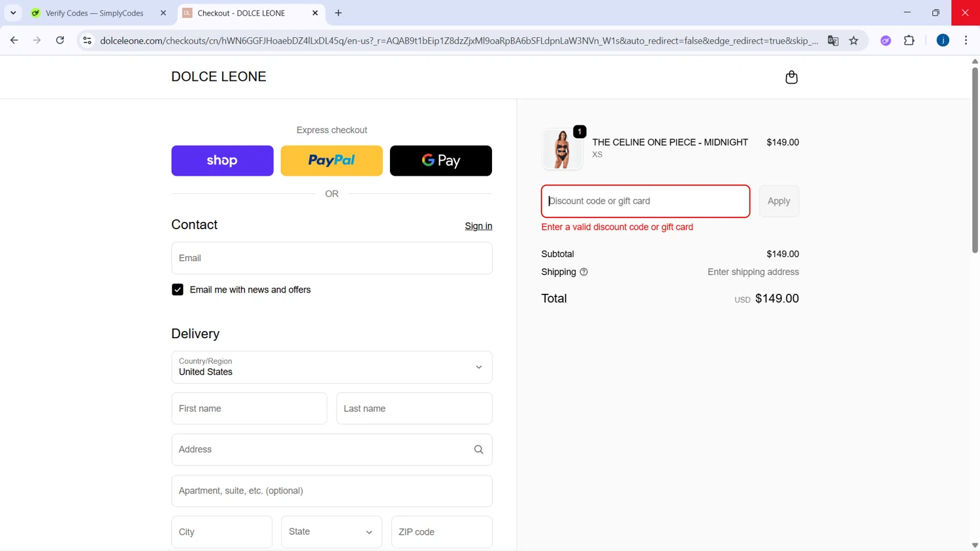Click the purple extension icon in toolbar

click(x=885, y=40)
